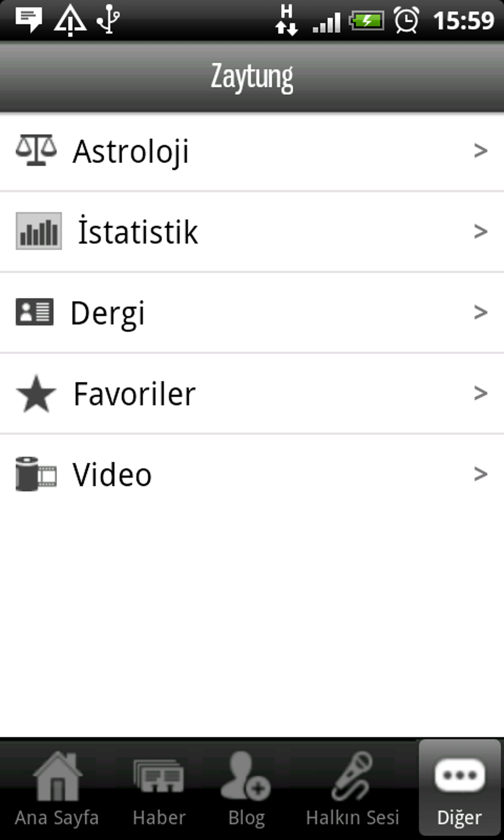
Task: Tap the Astroloji scales icon
Action: click(x=36, y=150)
